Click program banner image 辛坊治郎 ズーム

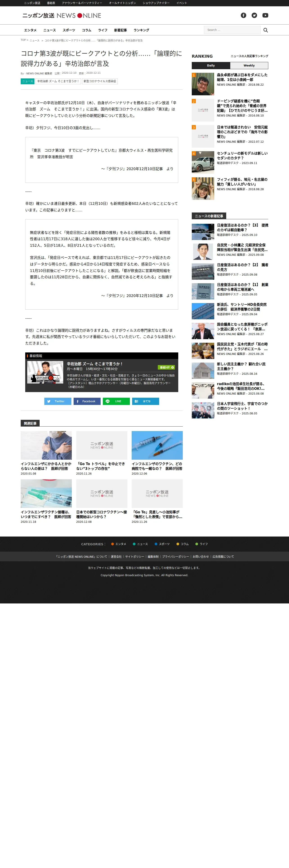click(x=45, y=372)
